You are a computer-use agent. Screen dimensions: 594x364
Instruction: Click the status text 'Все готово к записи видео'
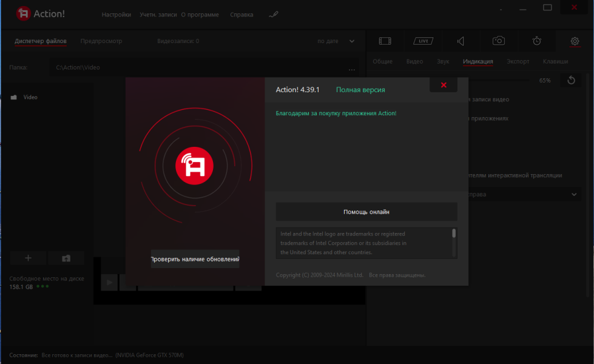coord(77,356)
